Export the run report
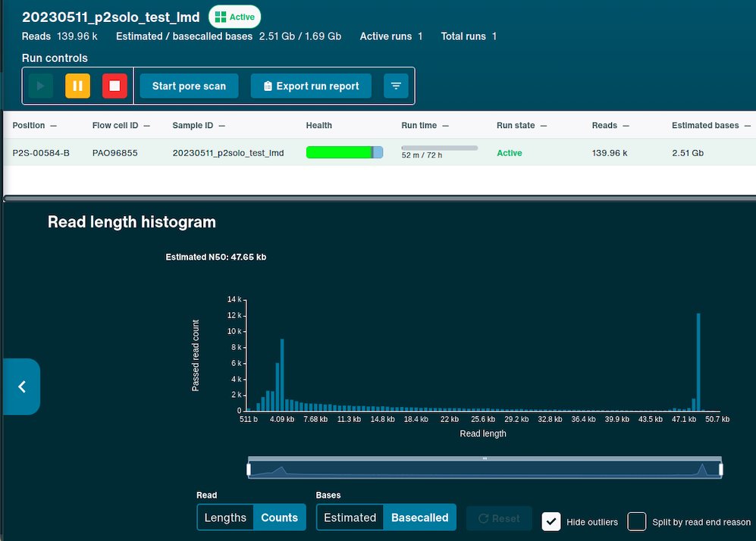756x541 pixels. point(311,86)
